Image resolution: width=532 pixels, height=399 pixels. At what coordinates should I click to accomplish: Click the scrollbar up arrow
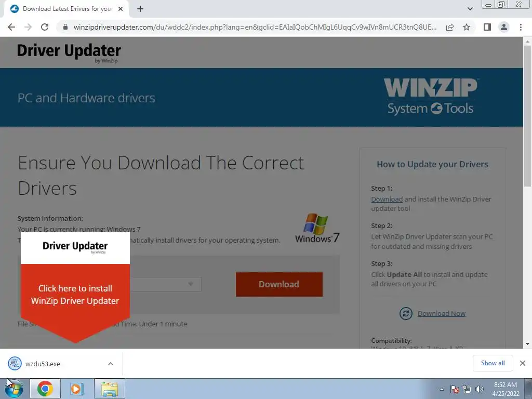[527, 42]
